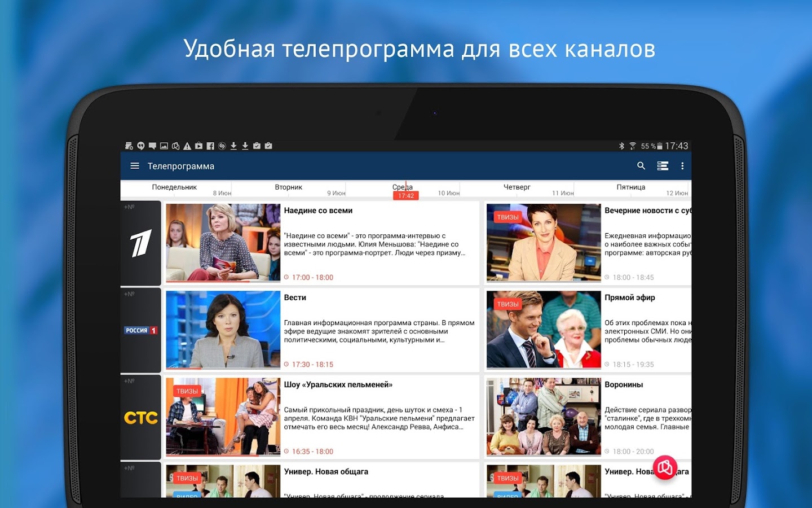Open the Универ. Новая общага title at 16:35 column

326,471
